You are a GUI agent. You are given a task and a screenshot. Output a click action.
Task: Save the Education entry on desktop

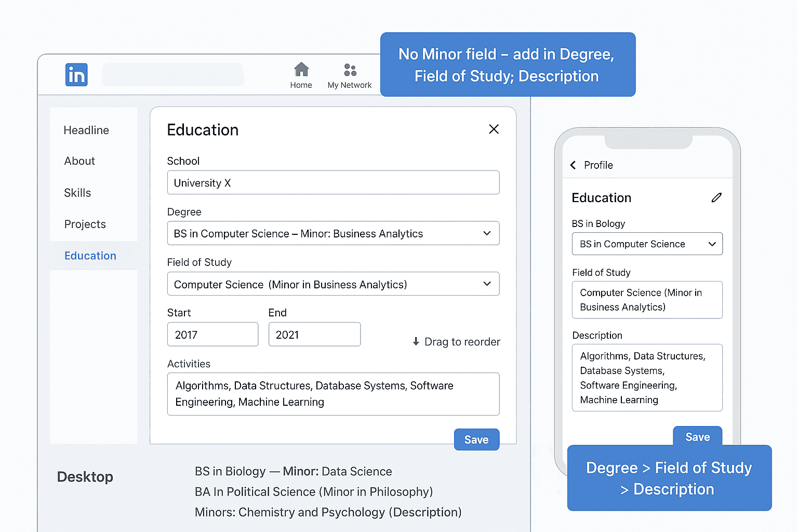pyautogui.click(x=476, y=439)
